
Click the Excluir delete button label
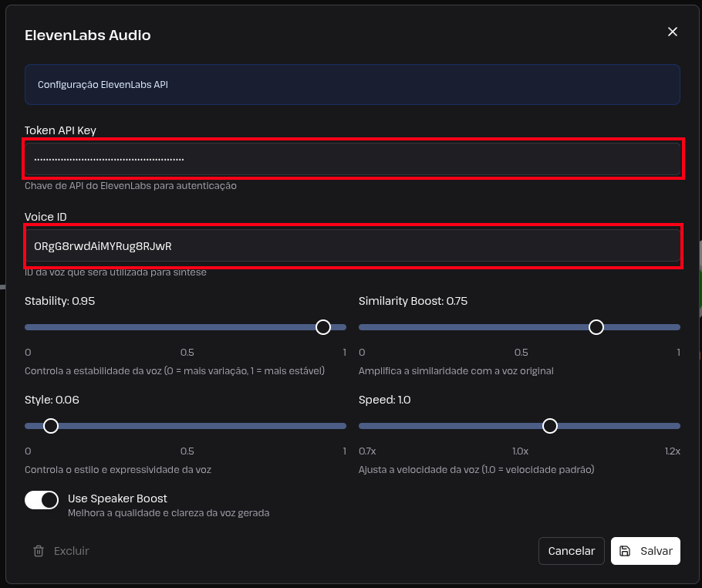coord(72,551)
